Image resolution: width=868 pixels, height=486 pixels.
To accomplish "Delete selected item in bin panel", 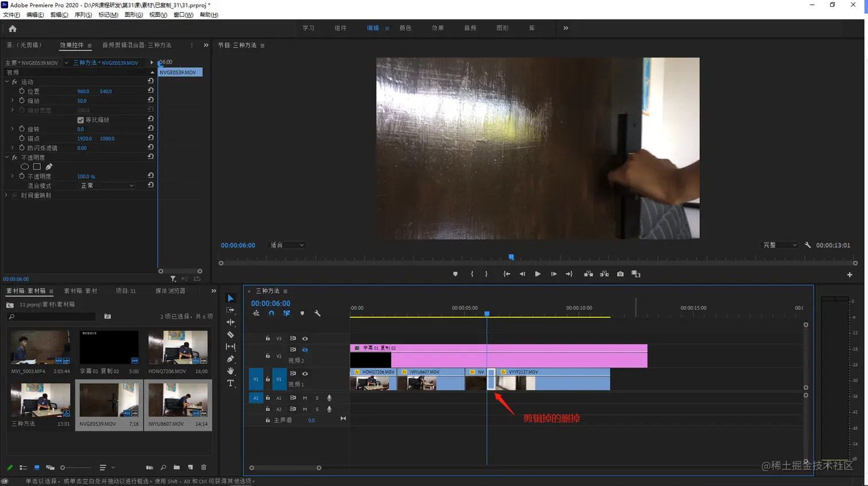I will 204,468.
